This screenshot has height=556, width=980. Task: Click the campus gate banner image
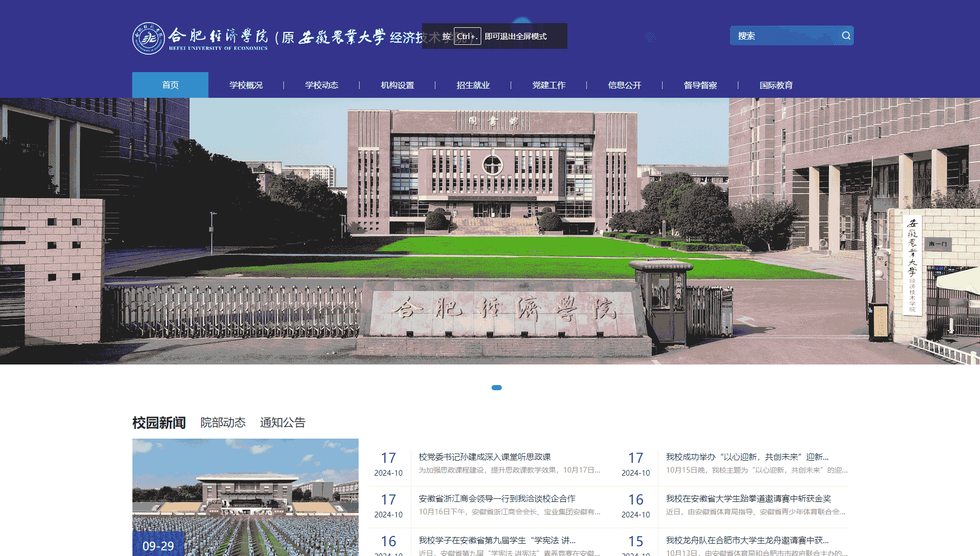click(x=490, y=231)
